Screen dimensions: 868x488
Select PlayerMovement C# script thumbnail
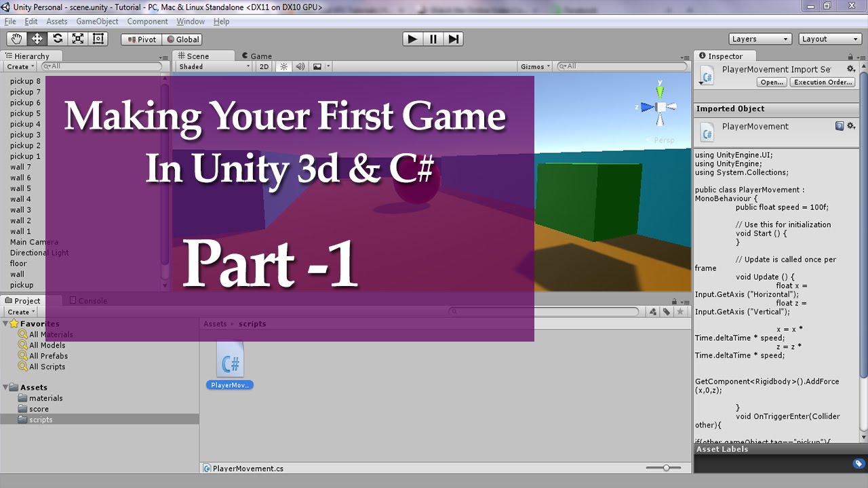click(x=230, y=365)
